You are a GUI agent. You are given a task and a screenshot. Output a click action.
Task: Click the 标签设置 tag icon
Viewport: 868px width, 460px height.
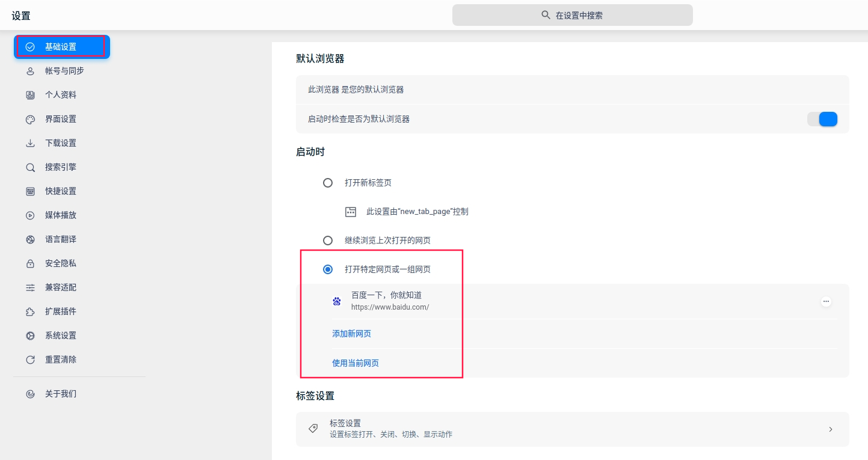pos(313,429)
